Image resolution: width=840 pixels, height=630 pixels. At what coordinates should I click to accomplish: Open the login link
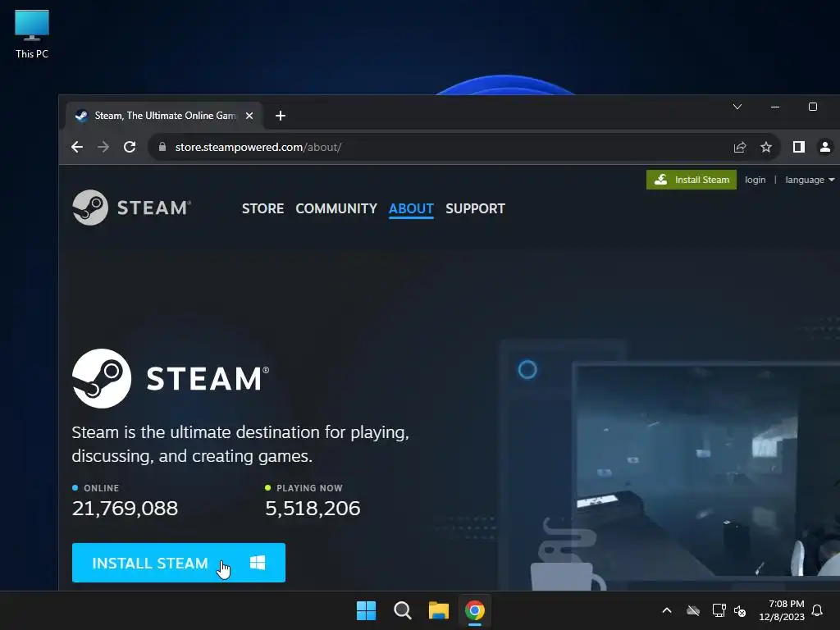click(755, 180)
